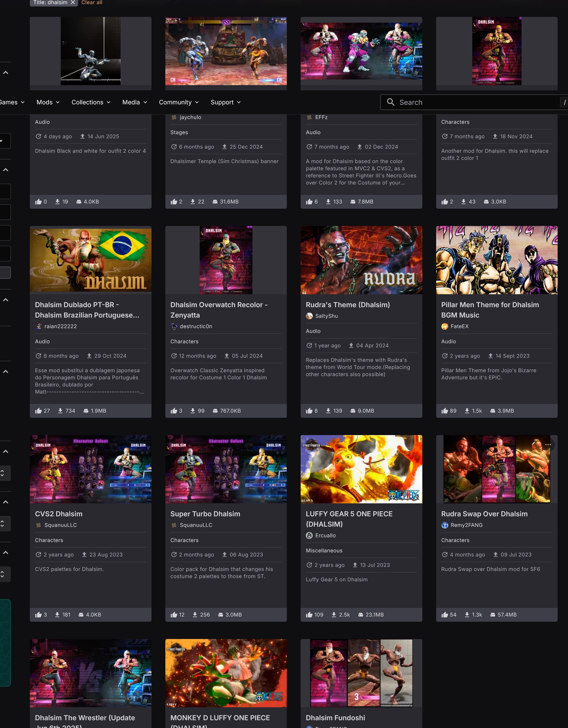
Task: Click download icon on Rudra's Theme card
Action: (x=328, y=411)
